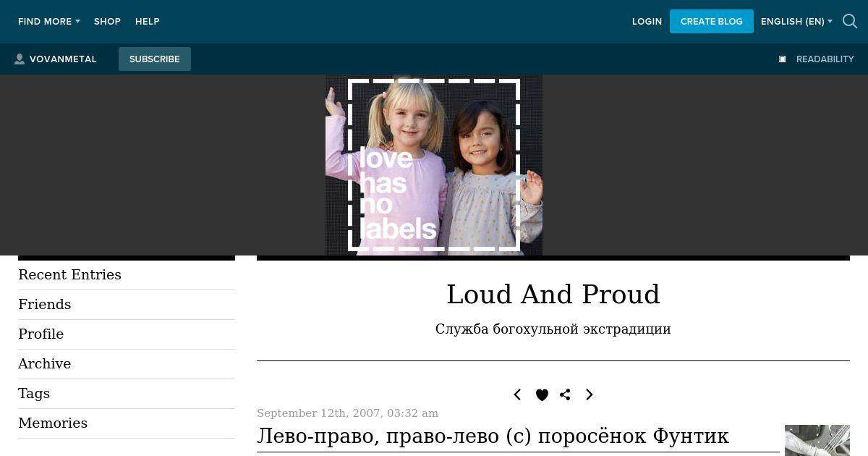
Task: Click the Readability label text
Action: (x=825, y=59)
